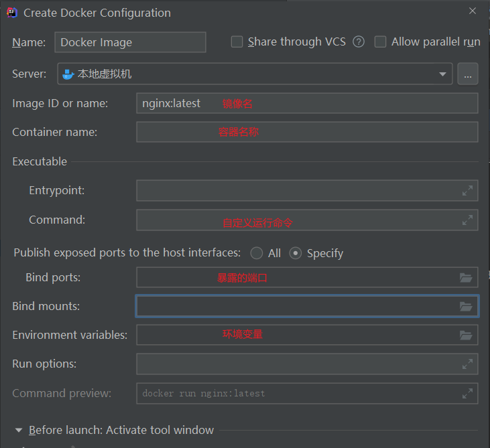Click the Docker whale icon in Server field
The image size is (490, 448).
[68, 74]
